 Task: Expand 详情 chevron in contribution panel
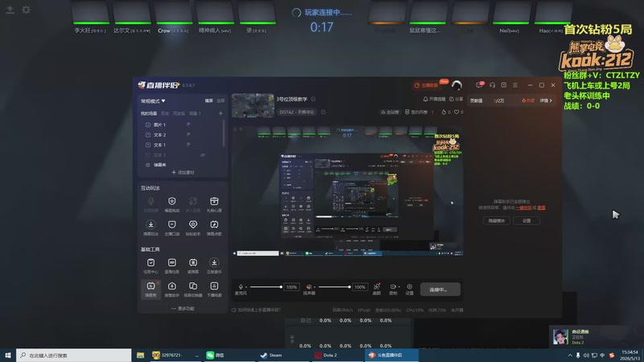point(546,101)
